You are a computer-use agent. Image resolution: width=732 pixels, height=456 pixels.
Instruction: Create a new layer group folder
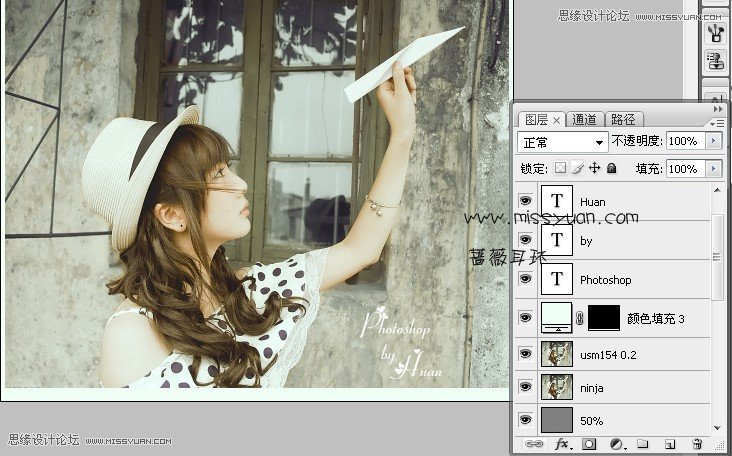pyautogui.click(x=643, y=444)
